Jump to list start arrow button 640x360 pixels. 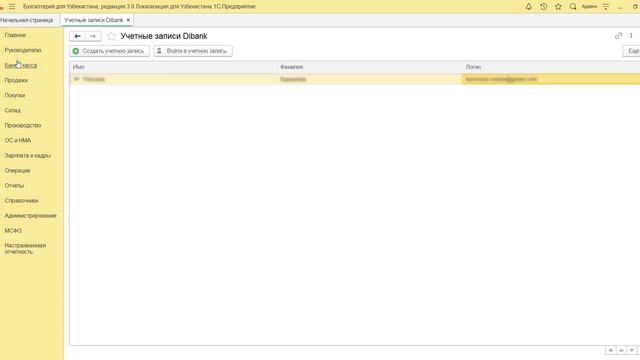(610, 350)
